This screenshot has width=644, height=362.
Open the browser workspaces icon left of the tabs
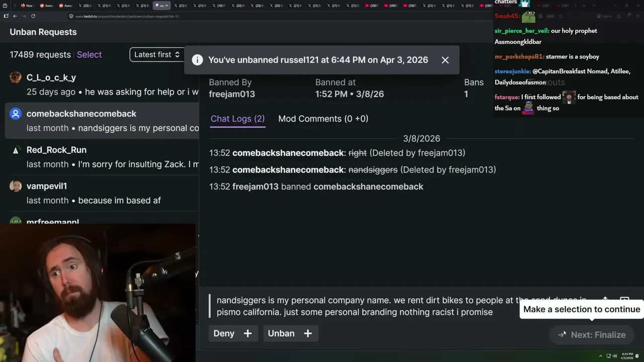6,6
